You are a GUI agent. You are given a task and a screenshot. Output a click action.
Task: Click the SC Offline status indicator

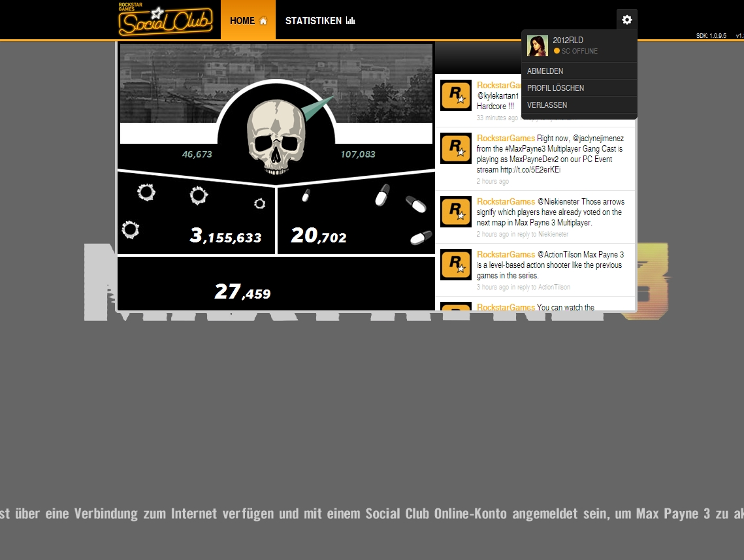pos(575,51)
